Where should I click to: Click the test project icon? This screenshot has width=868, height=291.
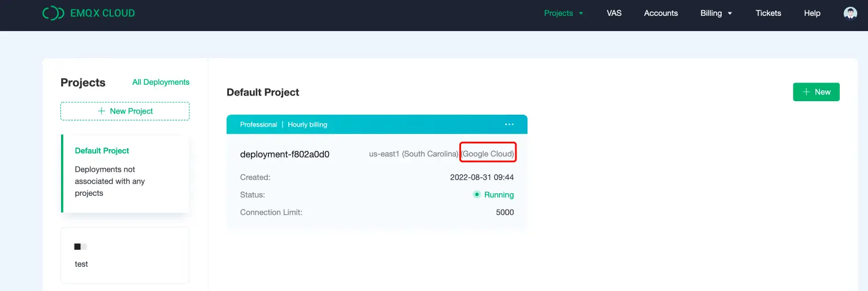80,247
